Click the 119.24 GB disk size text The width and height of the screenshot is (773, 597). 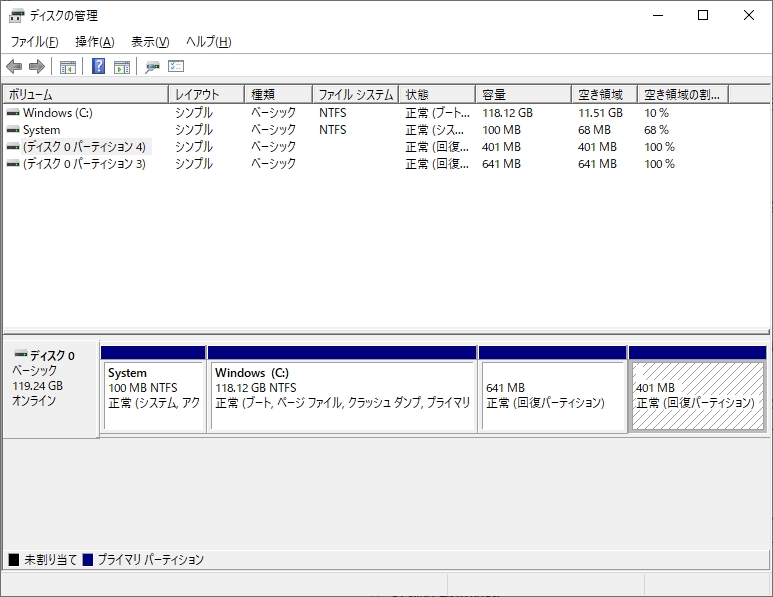click(x=37, y=386)
